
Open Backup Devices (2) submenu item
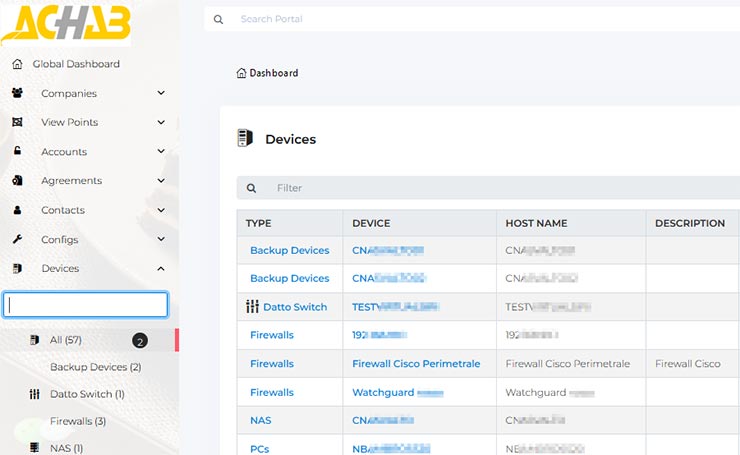click(95, 367)
